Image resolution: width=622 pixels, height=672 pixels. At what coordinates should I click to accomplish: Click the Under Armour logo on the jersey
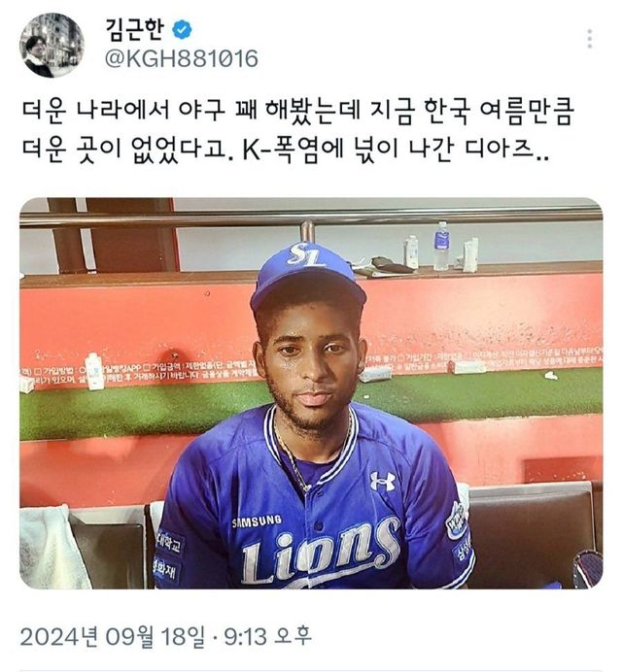coord(383,481)
